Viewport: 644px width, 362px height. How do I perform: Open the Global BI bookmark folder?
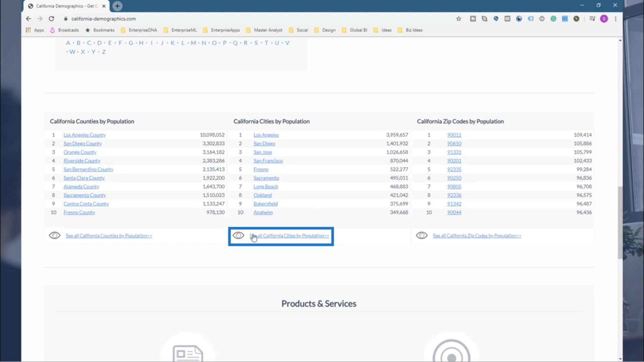pos(354,30)
